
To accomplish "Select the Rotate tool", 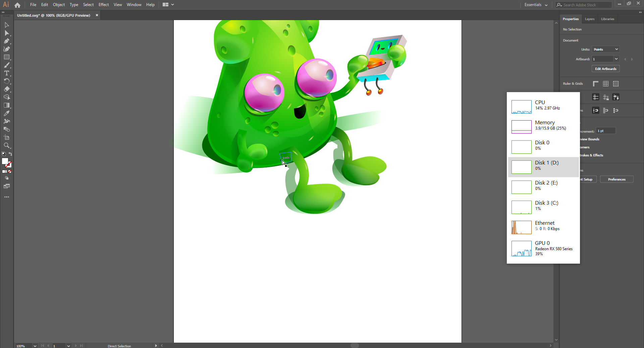I will point(6,81).
